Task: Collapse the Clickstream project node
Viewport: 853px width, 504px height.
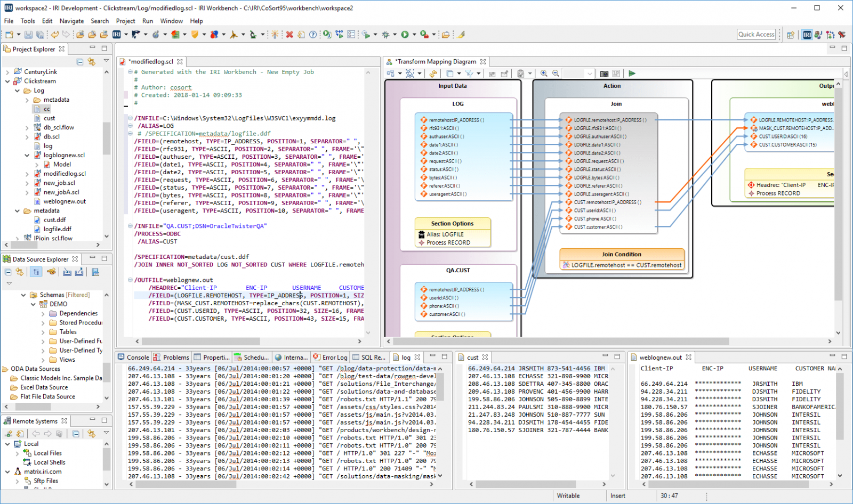Action: (x=7, y=82)
